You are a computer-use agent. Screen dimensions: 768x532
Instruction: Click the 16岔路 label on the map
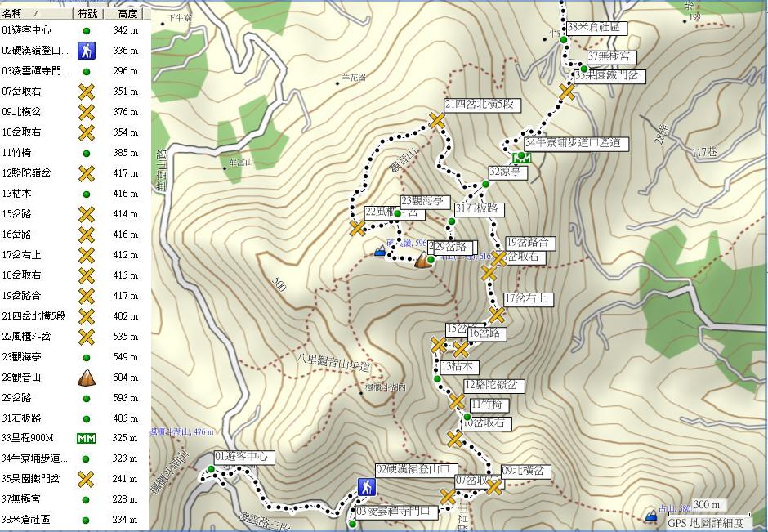pyautogui.click(x=487, y=333)
